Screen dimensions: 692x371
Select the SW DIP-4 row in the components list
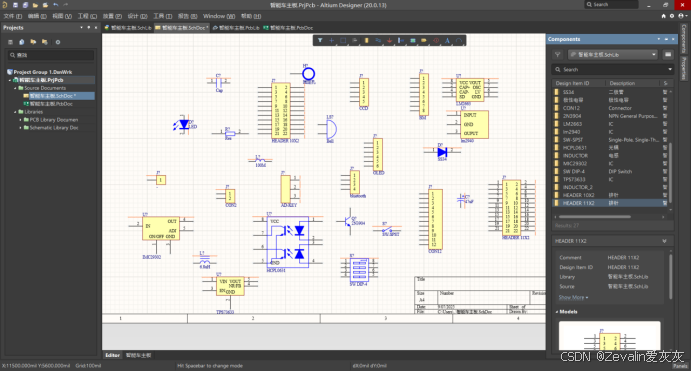(611, 172)
